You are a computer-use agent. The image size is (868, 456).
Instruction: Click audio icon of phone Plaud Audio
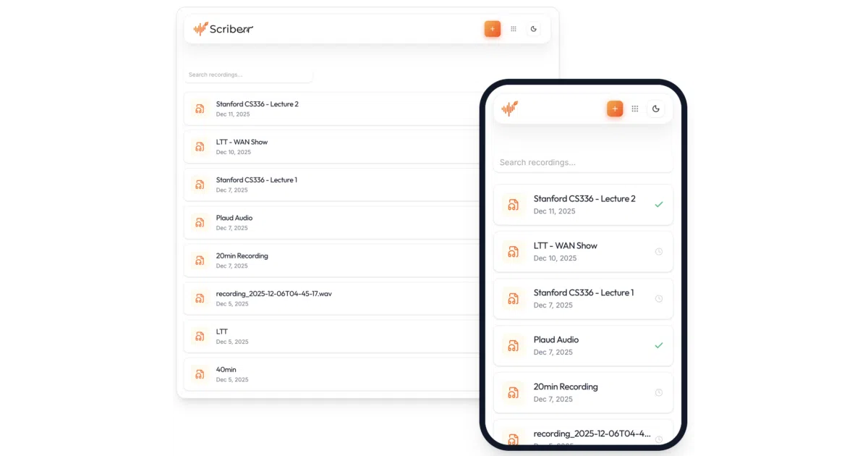[x=513, y=346]
